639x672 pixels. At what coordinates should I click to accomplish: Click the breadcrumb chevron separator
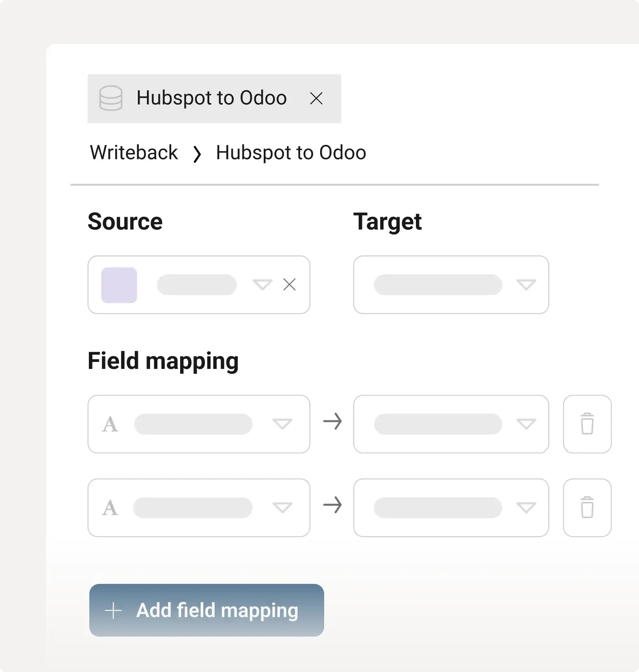pyautogui.click(x=197, y=154)
